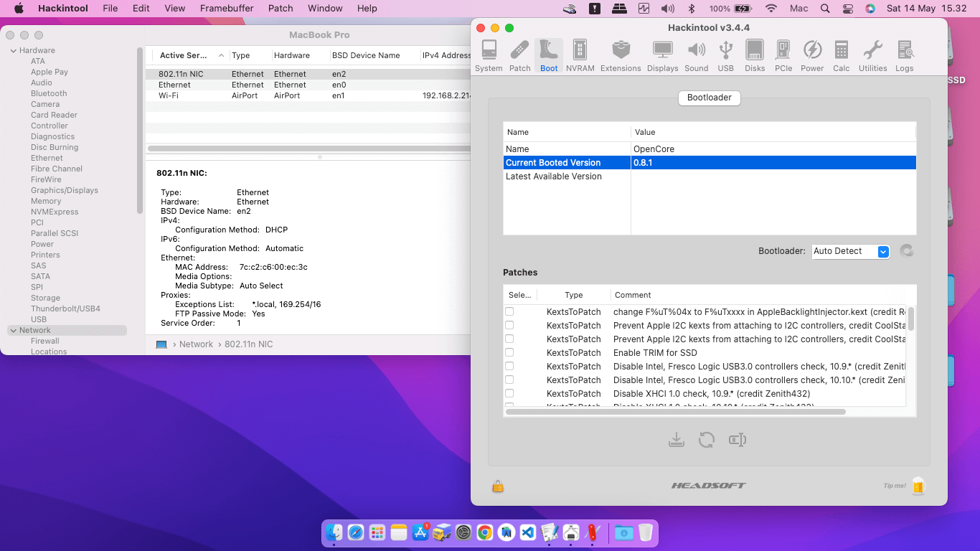Open the Patch tool in Hackintool
Viewport: 980px width, 551px height.
520,56
